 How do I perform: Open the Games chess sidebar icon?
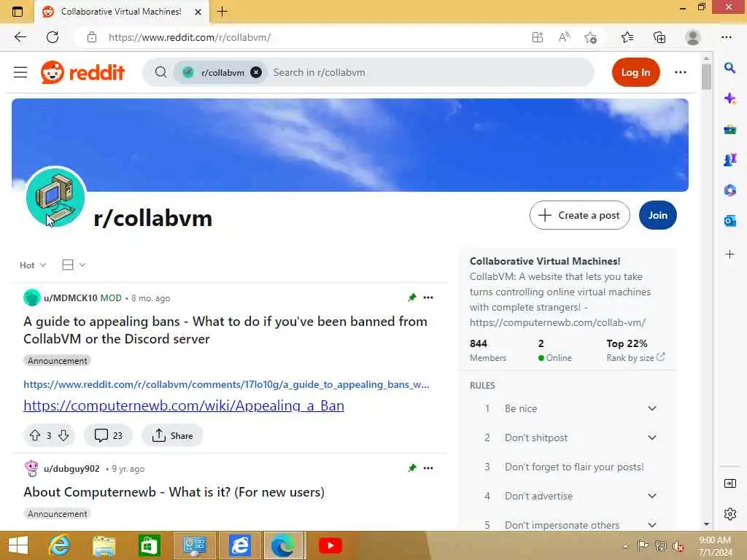coord(729,160)
